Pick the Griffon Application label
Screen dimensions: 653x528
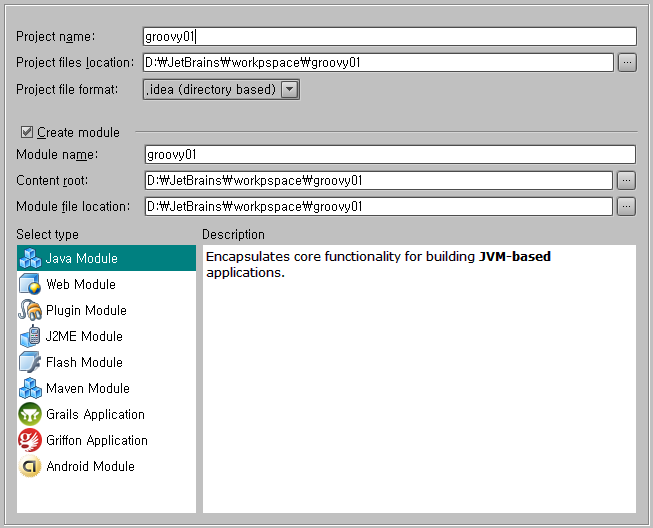point(97,440)
